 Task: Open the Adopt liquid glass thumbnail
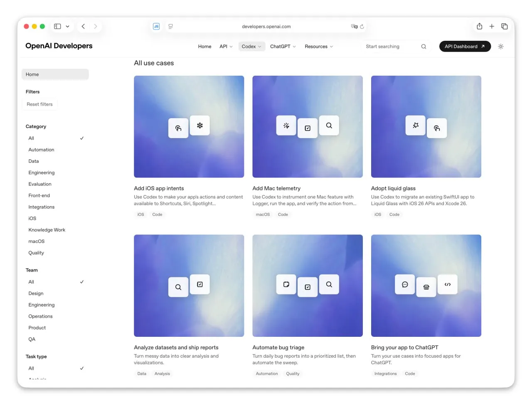point(426,127)
